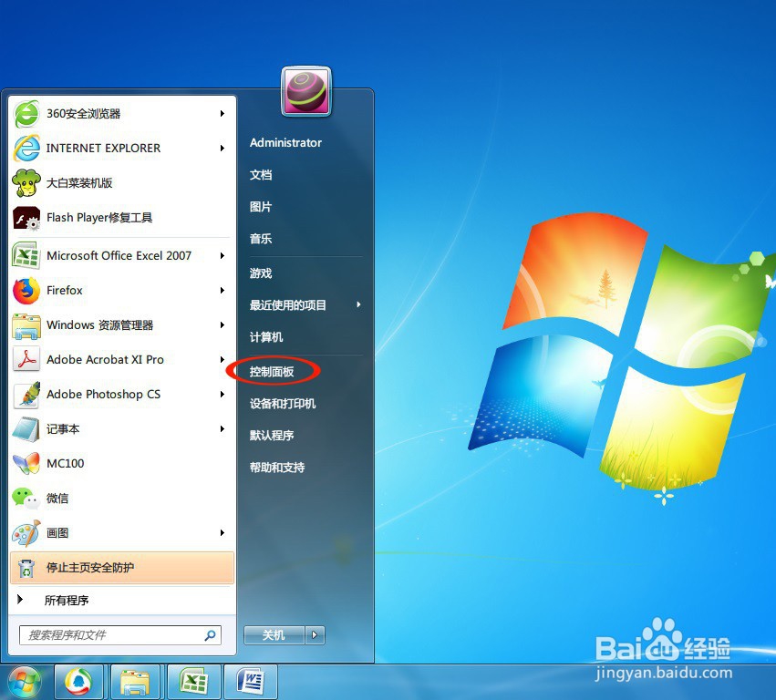Expand 记事本 jump list arrow
Image resolution: width=776 pixels, height=700 pixels.
222,429
